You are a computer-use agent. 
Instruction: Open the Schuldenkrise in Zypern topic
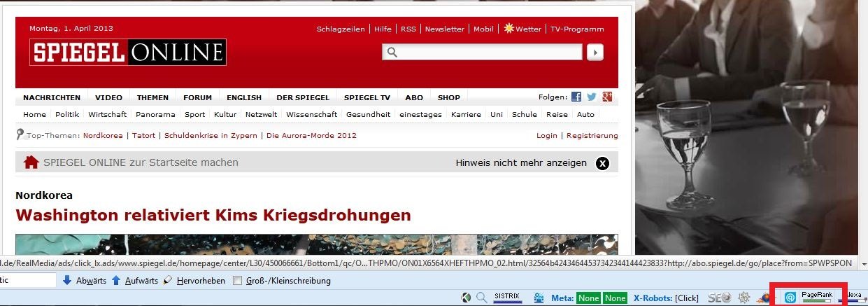pyautogui.click(x=211, y=135)
